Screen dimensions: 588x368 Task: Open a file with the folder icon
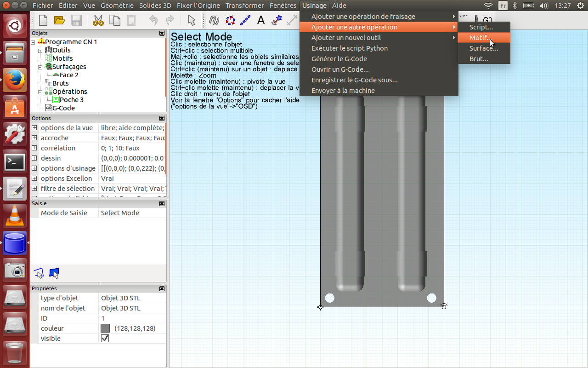coord(59,20)
